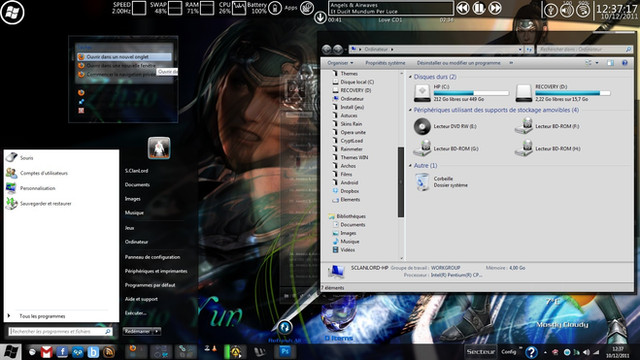The height and width of the screenshot is (360, 640).
Task: Show more toolbar commands via the chevron
Action: point(511,63)
